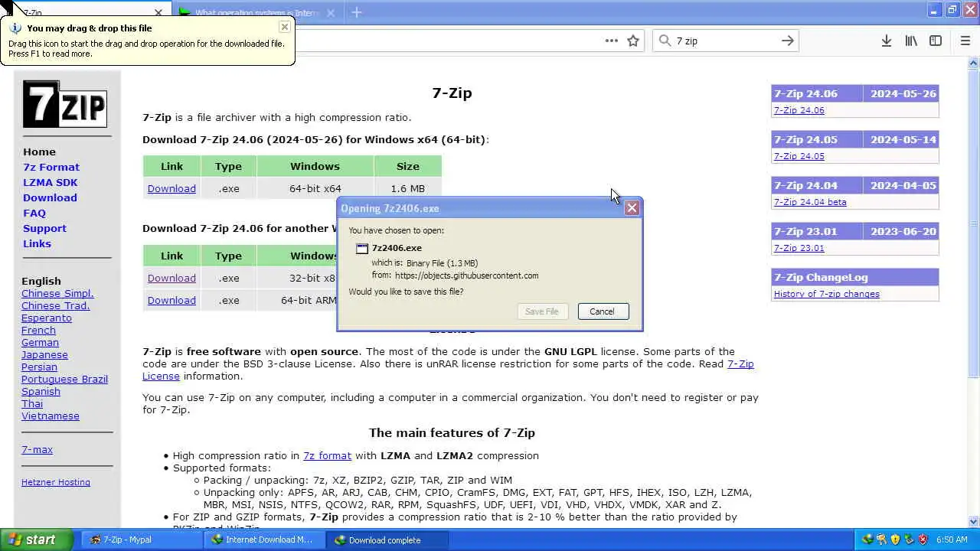
Task: Download the 64-bit x64 .exe
Action: [x=171, y=188]
